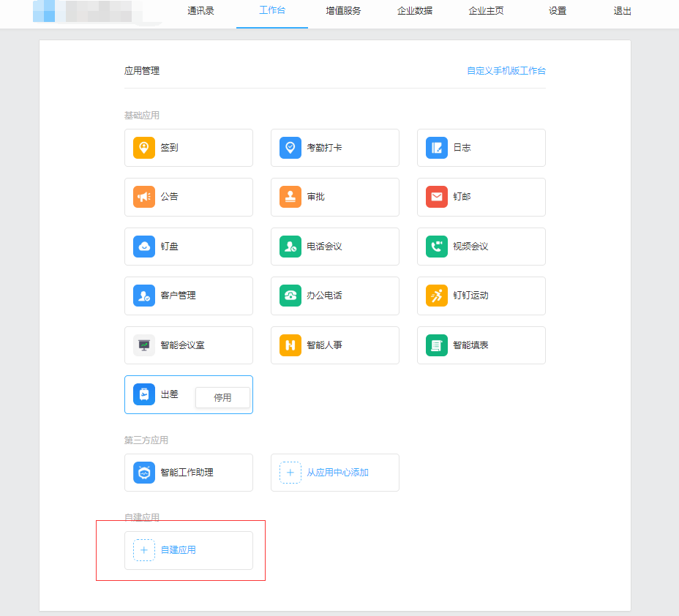The width and height of the screenshot is (679, 616).
Task: Click the 电话会议 label text
Action: click(324, 247)
